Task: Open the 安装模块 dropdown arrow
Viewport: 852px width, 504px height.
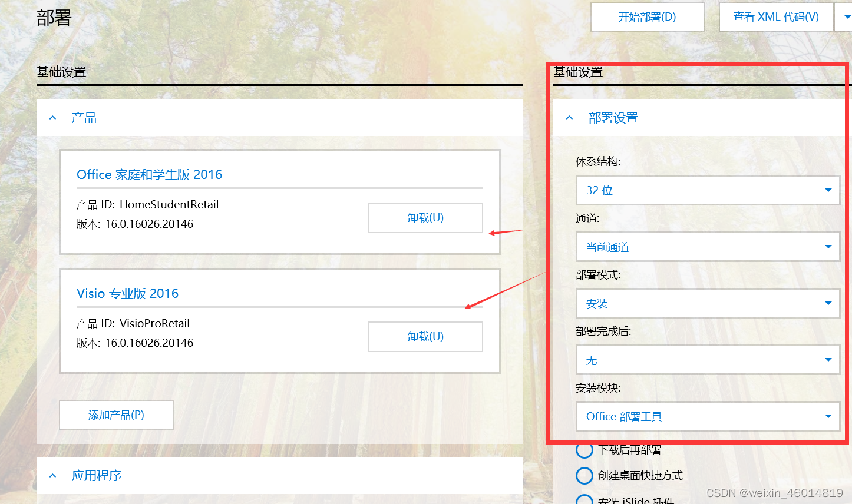Action: (827, 416)
